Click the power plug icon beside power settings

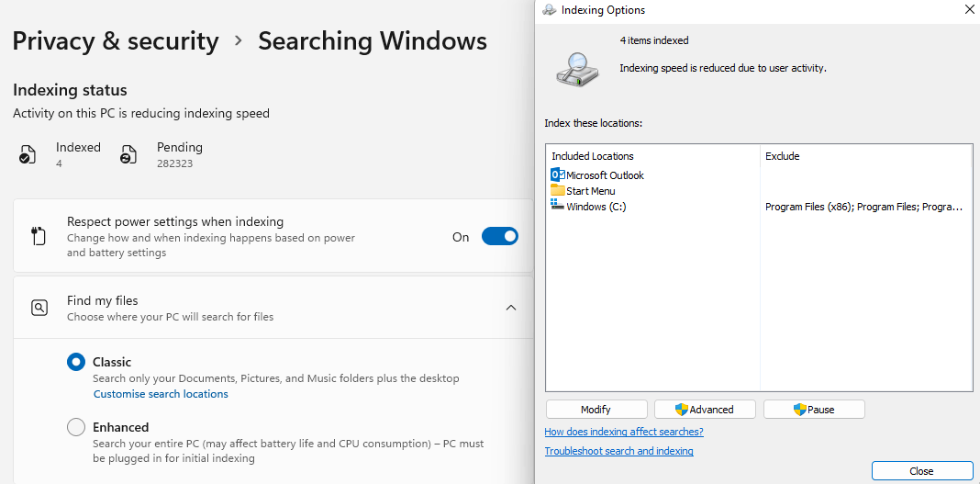click(x=39, y=236)
